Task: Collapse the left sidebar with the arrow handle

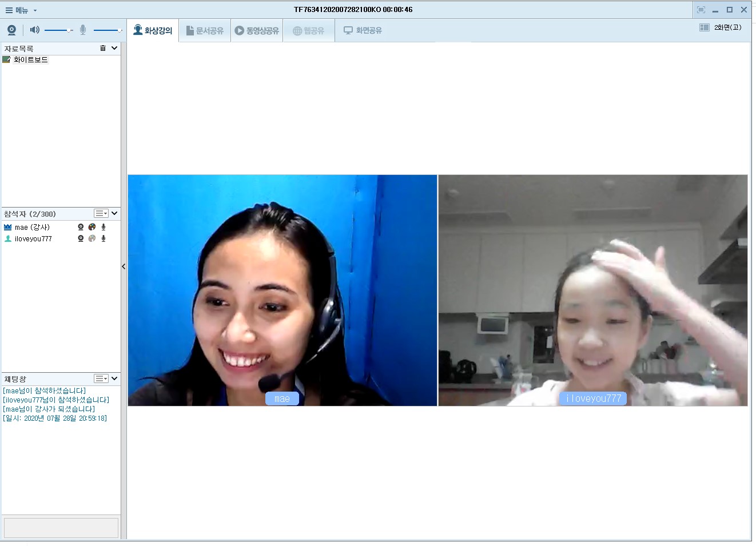Action: [124, 266]
